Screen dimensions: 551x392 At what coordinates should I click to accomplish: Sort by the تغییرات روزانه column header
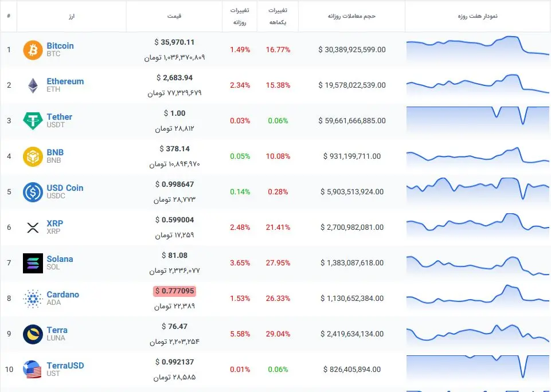coord(240,16)
